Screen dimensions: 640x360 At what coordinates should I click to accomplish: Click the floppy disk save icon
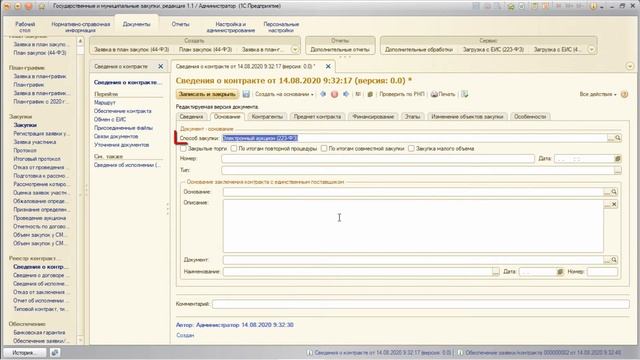[x=246, y=94]
